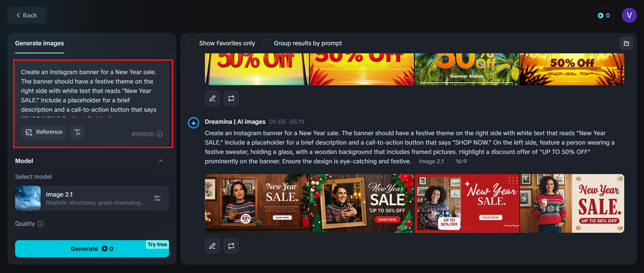The height and width of the screenshot is (273, 644).
Task: Open the fourth New Year Sale cream banner
Action: tap(572, 203)
